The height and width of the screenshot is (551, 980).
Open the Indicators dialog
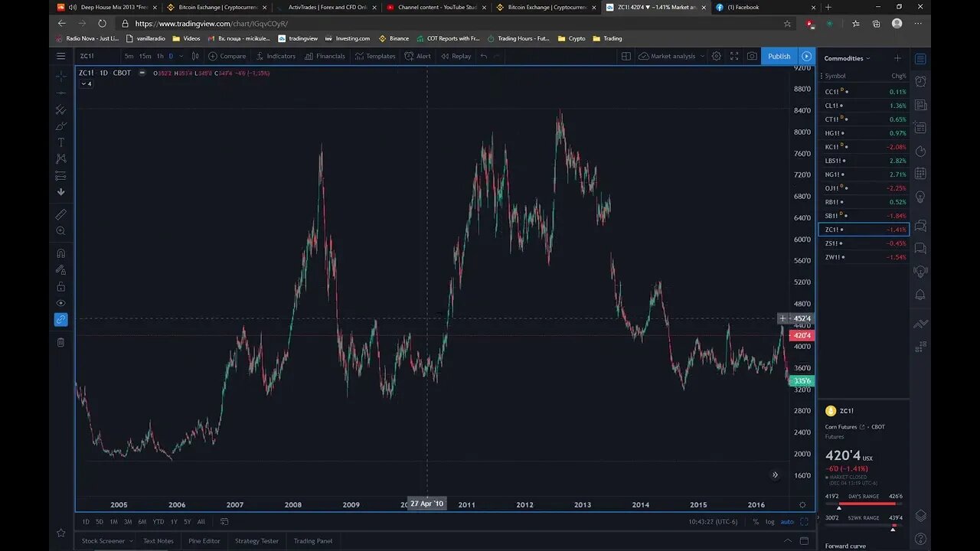pos(276,56)
